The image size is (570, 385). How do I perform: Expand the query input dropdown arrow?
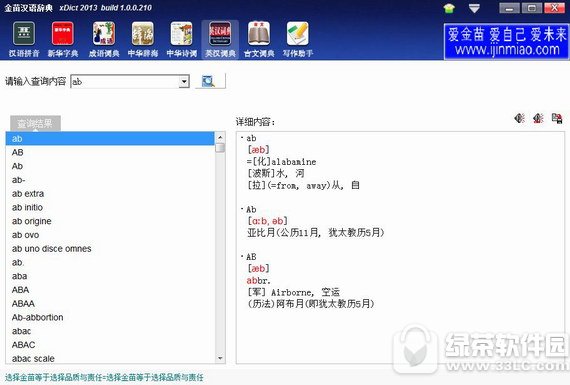point(184,81)
